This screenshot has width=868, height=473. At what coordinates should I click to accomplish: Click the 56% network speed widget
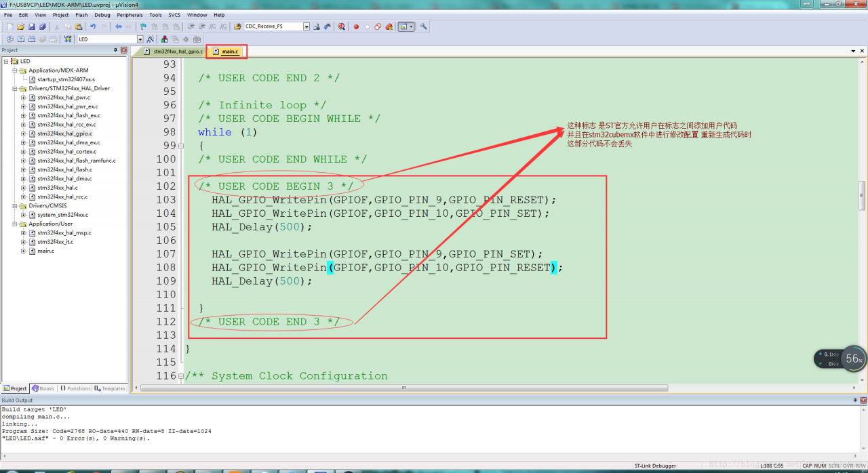click(840, 359)
